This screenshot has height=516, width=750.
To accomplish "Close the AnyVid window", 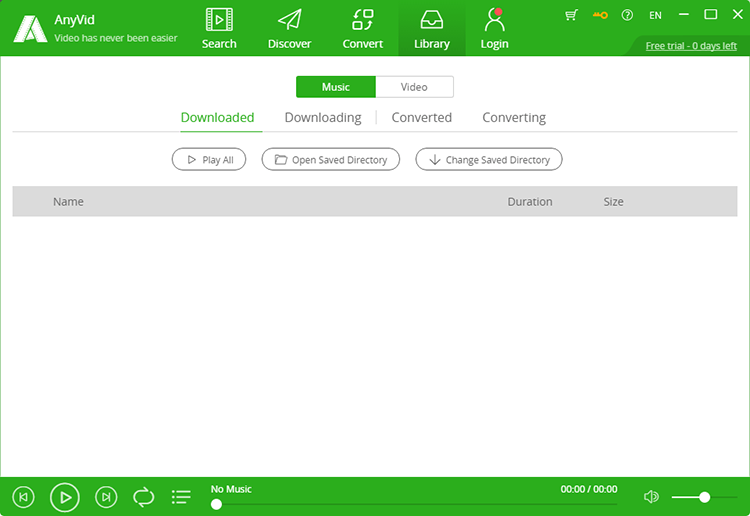I will [x=738, y=14].
